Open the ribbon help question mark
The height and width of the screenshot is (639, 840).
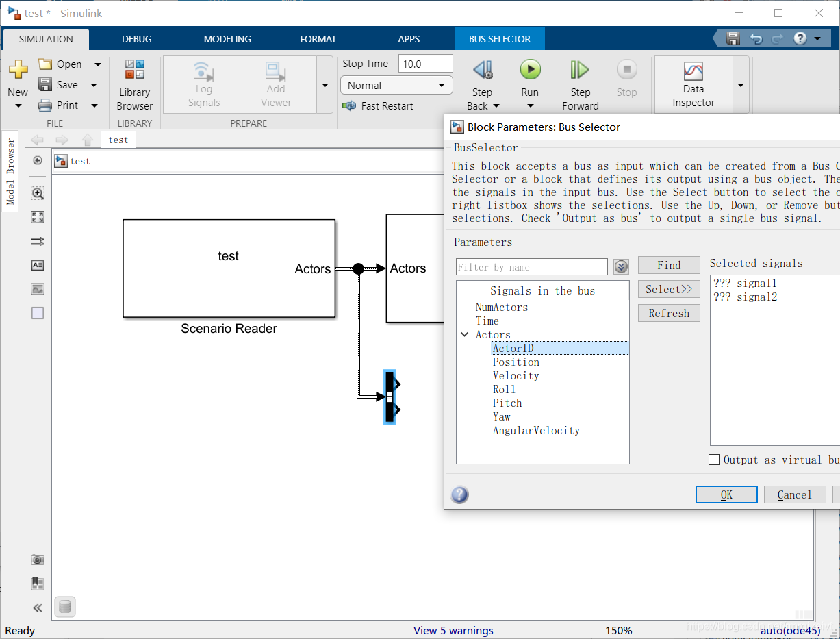(x=800, y=38)
